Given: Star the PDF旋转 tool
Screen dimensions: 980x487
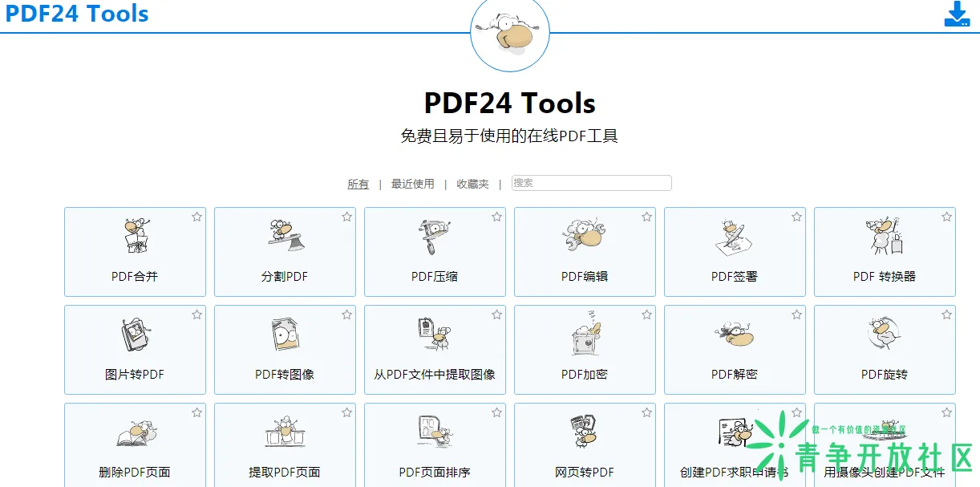Looking at the screenshot, I should (x=946, y=315).
